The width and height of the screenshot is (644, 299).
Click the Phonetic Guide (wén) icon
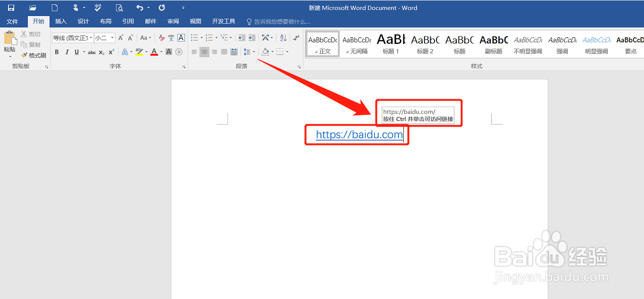point(171,38)
